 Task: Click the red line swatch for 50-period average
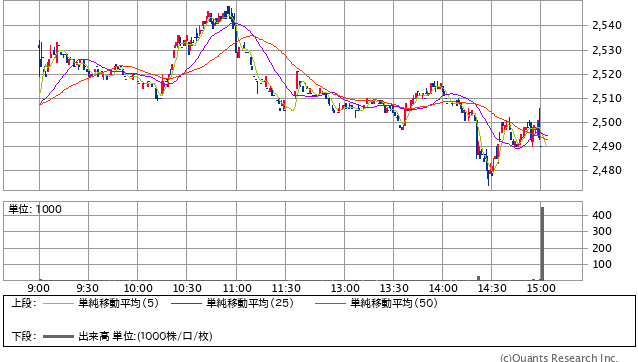(330, 303)
